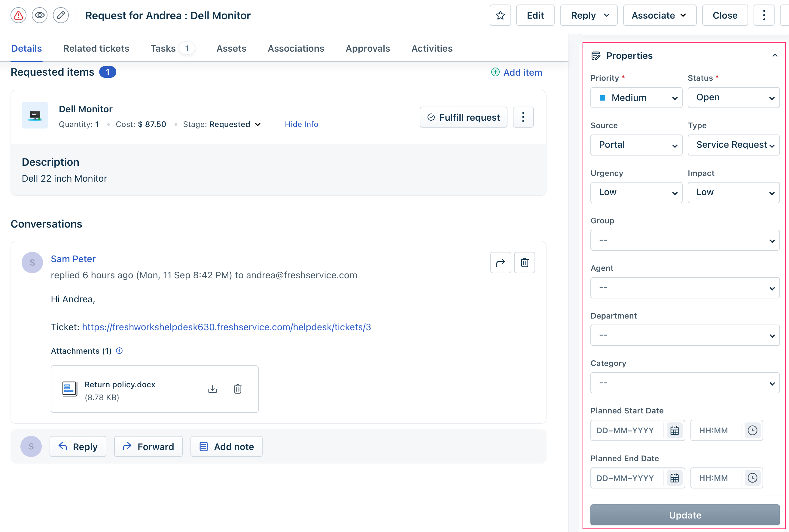Viewport: 789px width, 532px height.
Task: Forward Sam Peter's reply using arrow icon
Action: 501,263
